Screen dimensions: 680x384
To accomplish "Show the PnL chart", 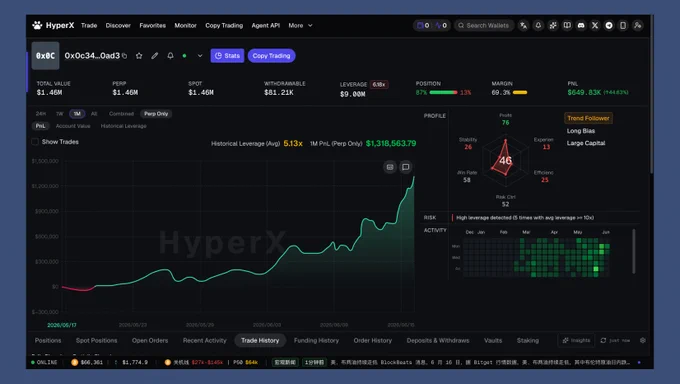I will pos(40,126).
